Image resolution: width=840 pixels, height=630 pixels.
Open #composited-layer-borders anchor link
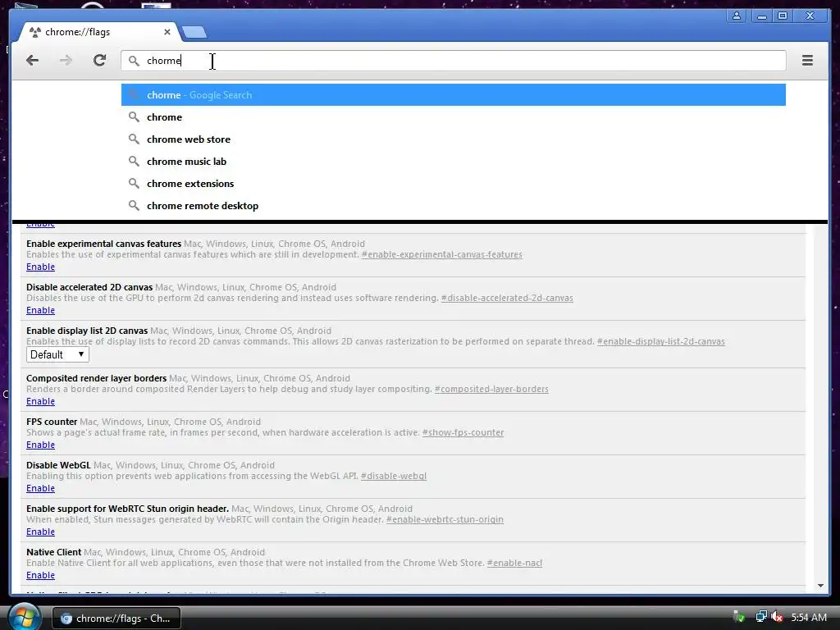pos(491,389)
